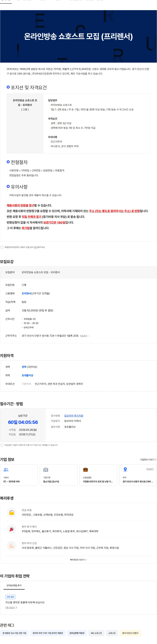Click the 쇼호스트 tag
The height and width of the screenshot is (644, 157).
point(112,633)
